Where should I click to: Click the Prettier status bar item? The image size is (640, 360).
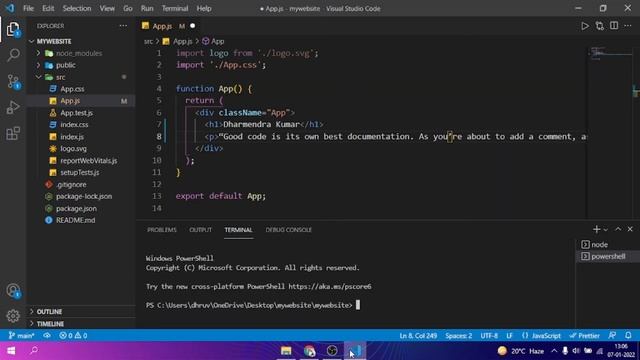(584, 336)
